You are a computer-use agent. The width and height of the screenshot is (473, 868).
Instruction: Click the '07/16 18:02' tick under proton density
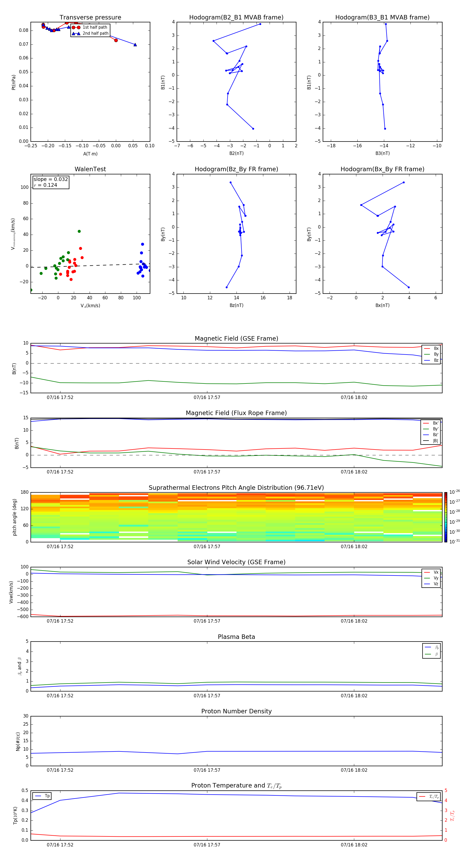click(354, 770)
